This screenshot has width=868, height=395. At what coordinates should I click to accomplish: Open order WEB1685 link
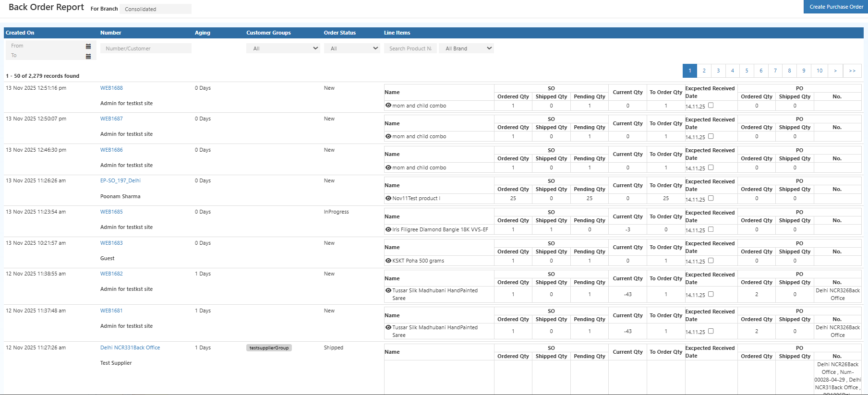(111, 212)
